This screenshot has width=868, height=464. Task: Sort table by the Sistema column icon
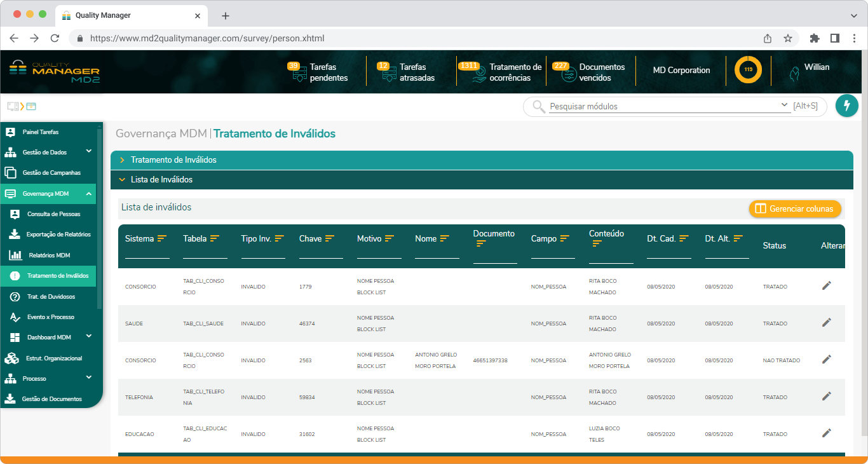(162, 238)
